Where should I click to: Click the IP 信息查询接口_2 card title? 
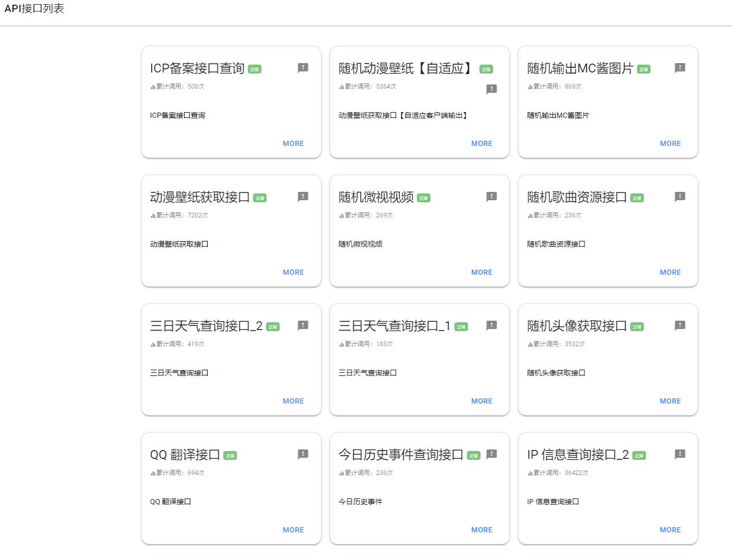(578, 455)
